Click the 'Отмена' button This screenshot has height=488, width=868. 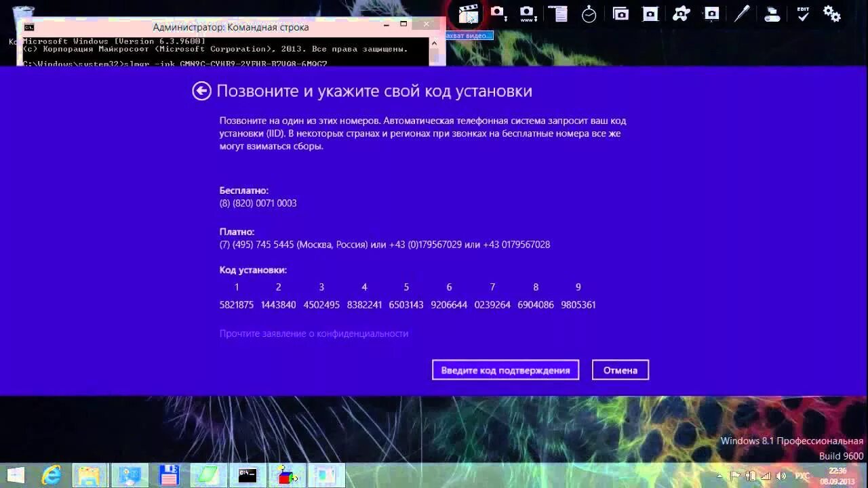(620, 370)
